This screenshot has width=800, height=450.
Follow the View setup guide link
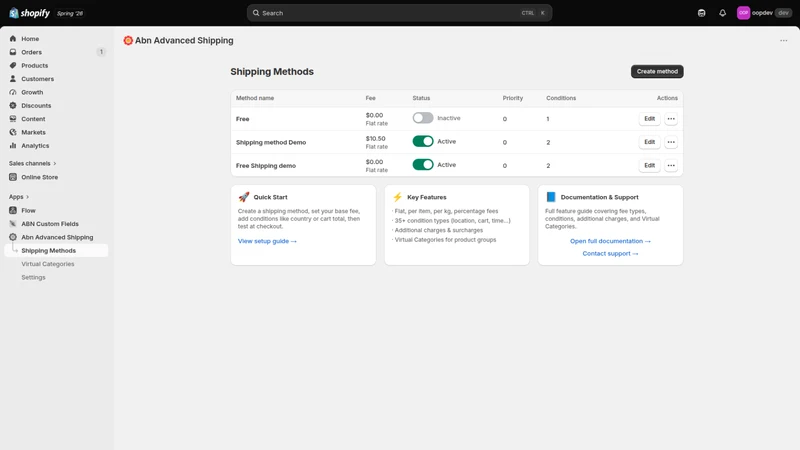267,241
